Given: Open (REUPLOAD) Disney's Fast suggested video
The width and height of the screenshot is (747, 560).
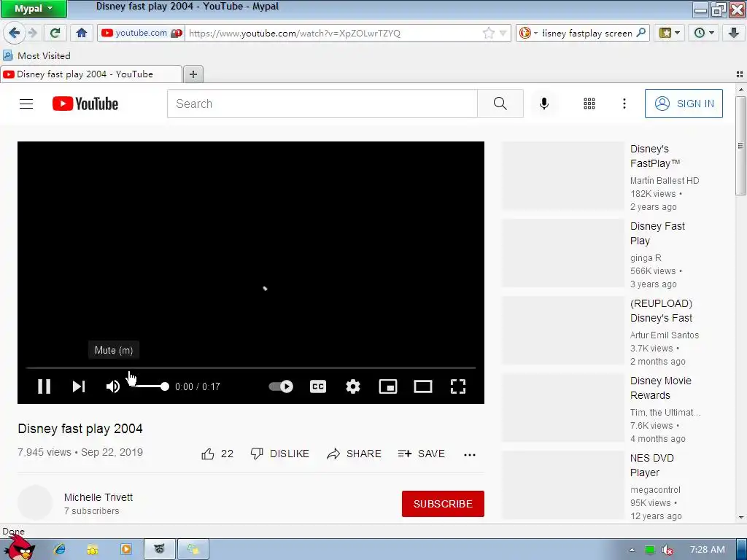Looking at the screenshot, I should click(x=661, y=311).
